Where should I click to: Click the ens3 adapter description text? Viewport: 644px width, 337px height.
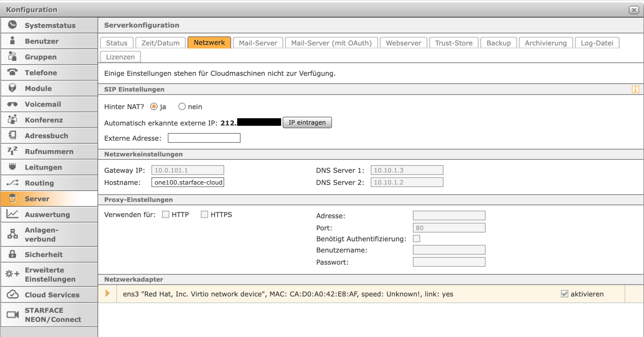point(288,294)
